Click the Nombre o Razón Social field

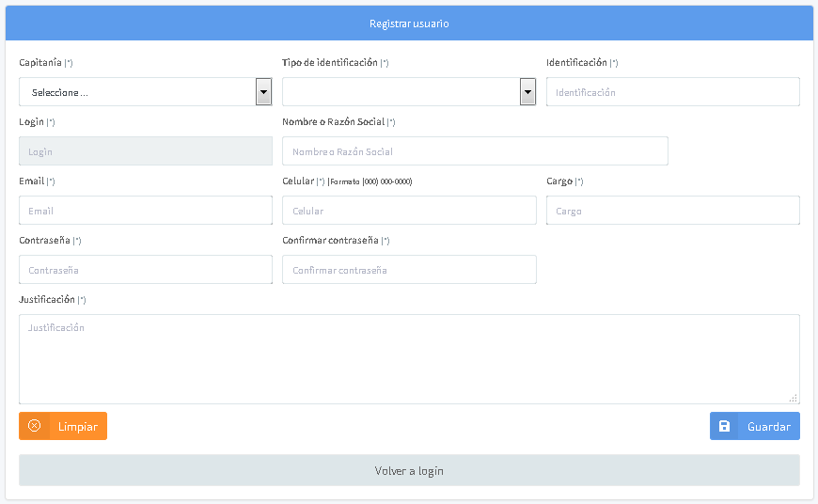click(475, 151)
